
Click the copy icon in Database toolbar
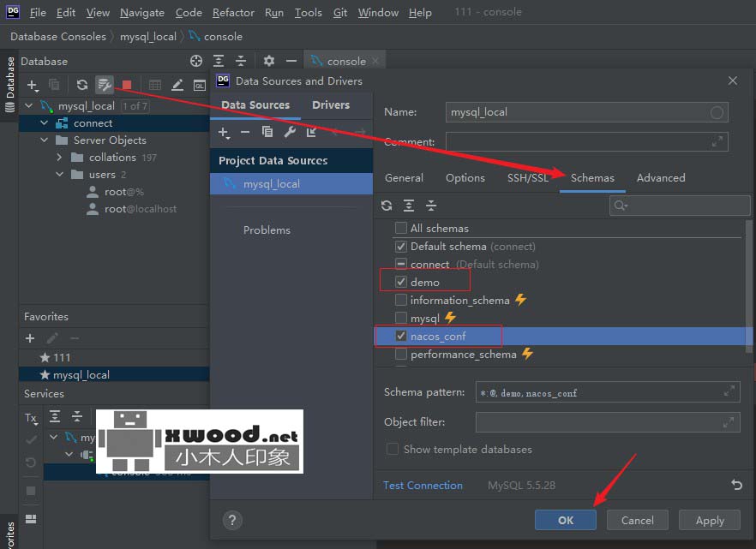pos(55,86)
